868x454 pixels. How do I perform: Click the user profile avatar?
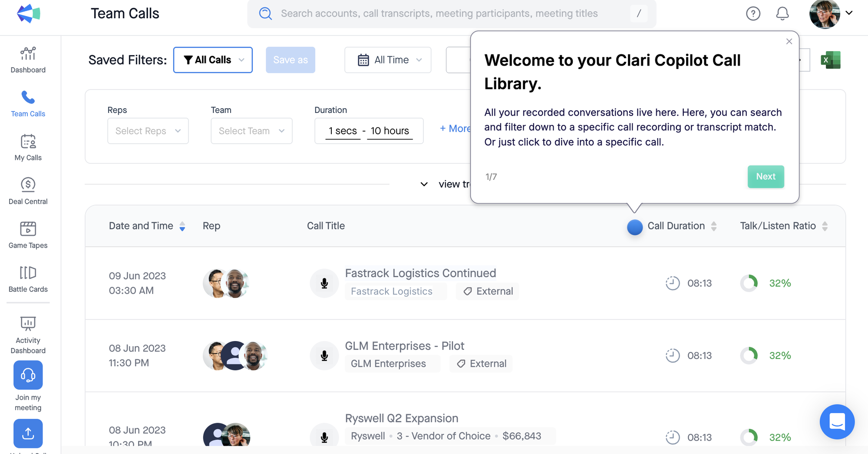pos(824,13)
